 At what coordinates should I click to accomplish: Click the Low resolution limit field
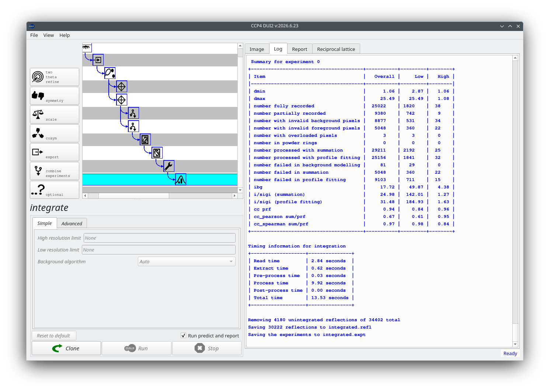pos(159,250)
